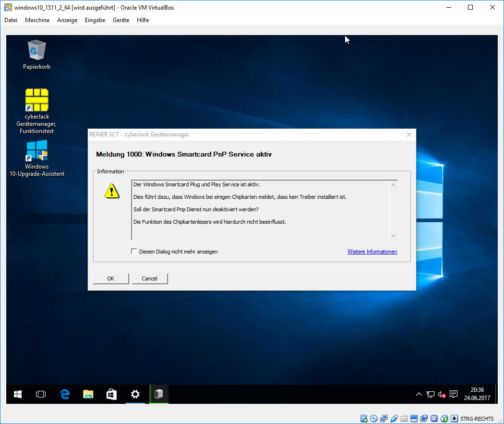Click the STRG-RECHTS host key label
The height and width of the screenshot is (424, 504).
coord(477,419)
